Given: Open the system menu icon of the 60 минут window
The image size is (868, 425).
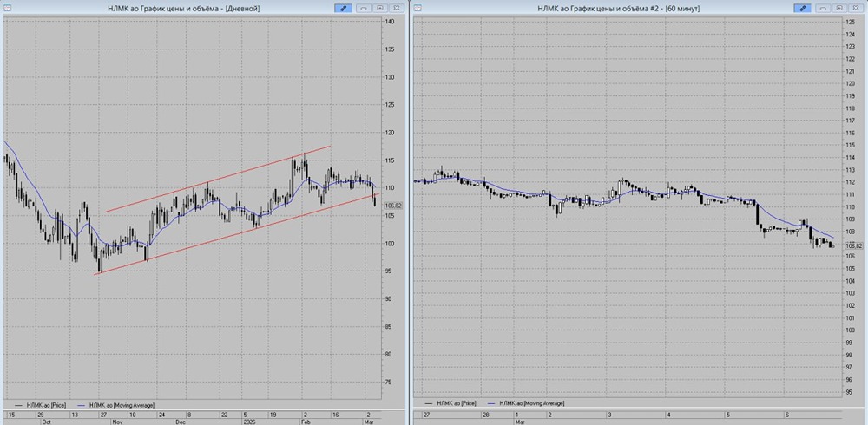Looking at the screenshot, I should point(418,9).
